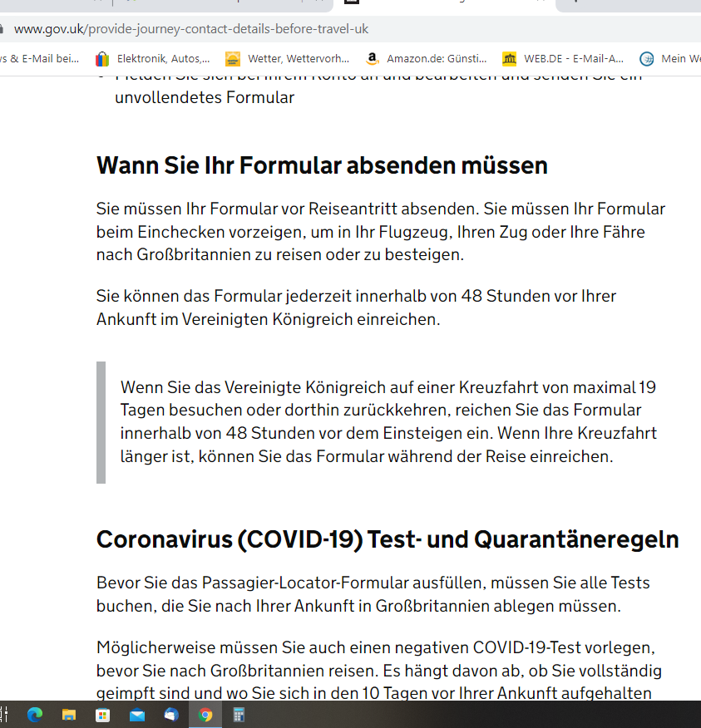
Task: Open the 'WEB.DE - E-Mail-A...' bookmark
Action: pos(563,59)
